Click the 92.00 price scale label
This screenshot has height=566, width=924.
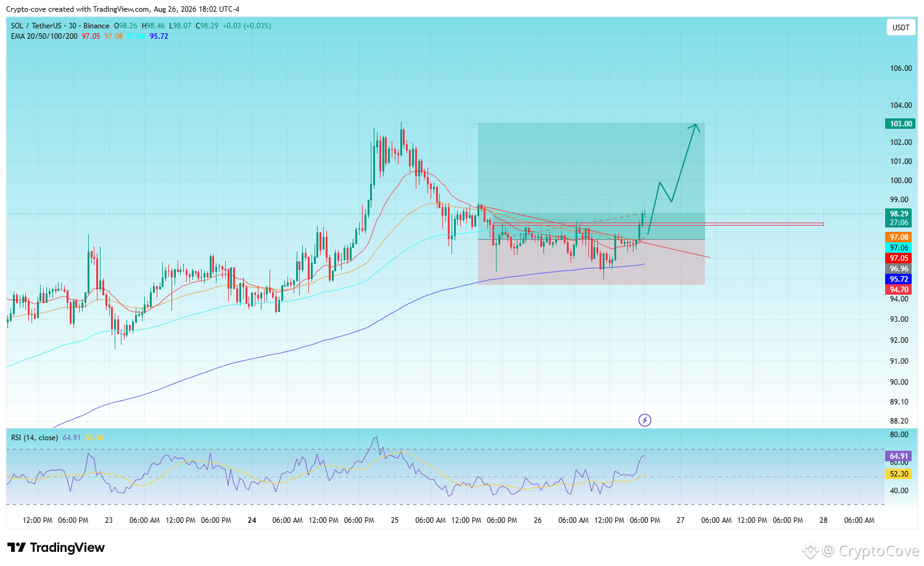[899, 340]
